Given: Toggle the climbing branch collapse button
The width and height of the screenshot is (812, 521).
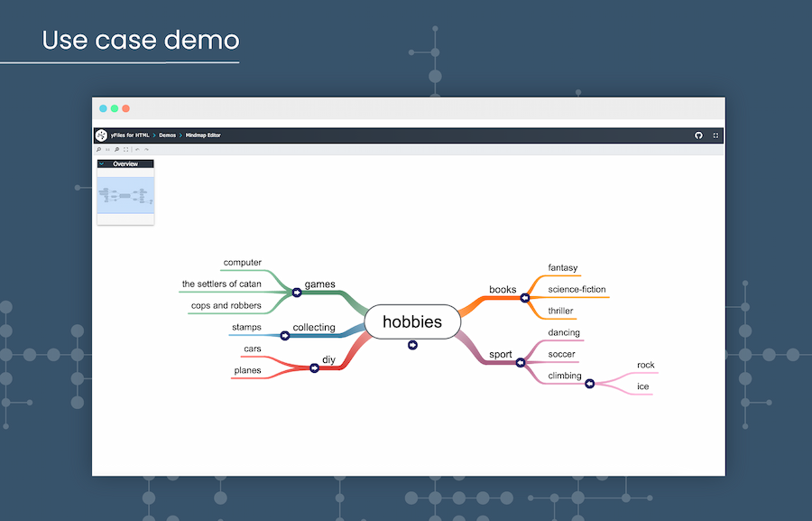Looking at the screenshot, I should point(590,384).
